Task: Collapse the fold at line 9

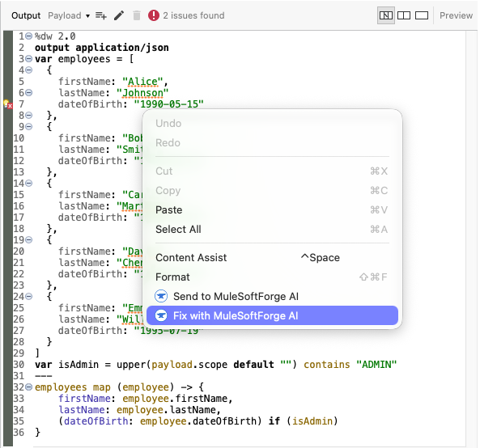Action: 29,127
